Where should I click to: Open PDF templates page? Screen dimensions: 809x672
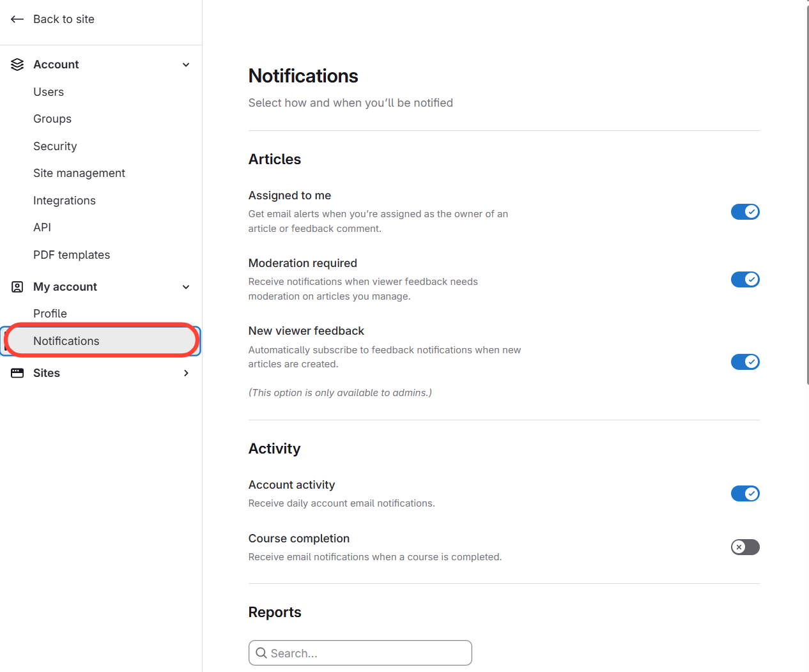point(72,255)
